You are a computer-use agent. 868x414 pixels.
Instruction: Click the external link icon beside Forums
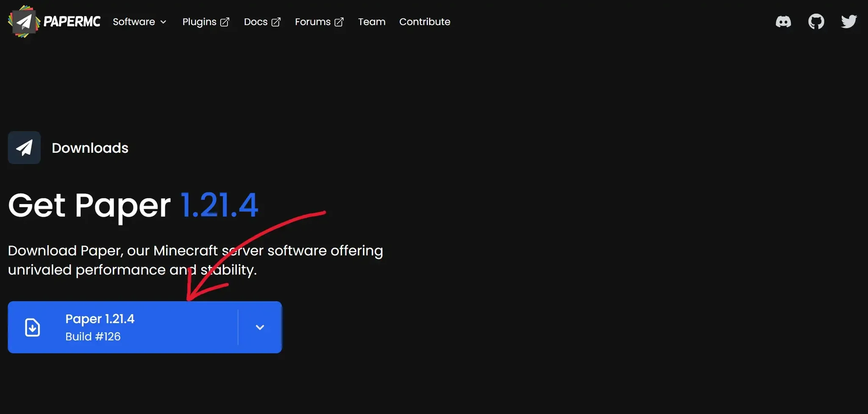pyautogui.click(x=339, y=22)
